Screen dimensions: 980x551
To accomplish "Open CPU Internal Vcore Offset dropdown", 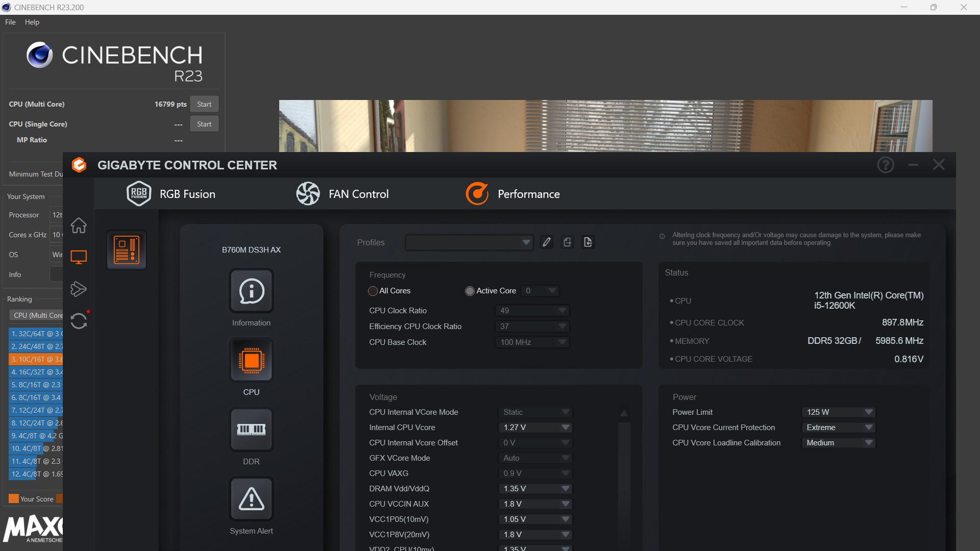I will coord(535,443).
